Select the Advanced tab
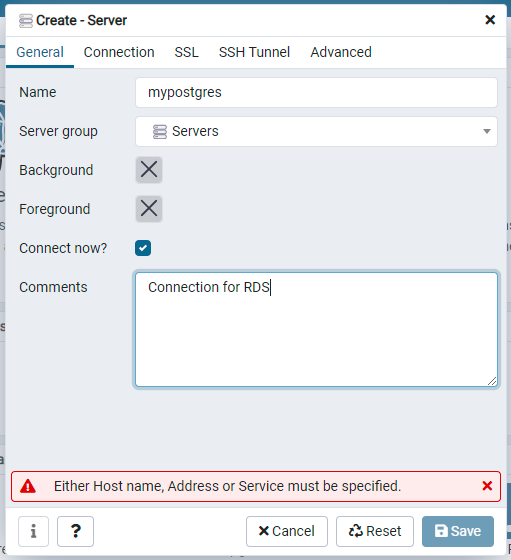The image size is (511, 560). tap(341, 52)
